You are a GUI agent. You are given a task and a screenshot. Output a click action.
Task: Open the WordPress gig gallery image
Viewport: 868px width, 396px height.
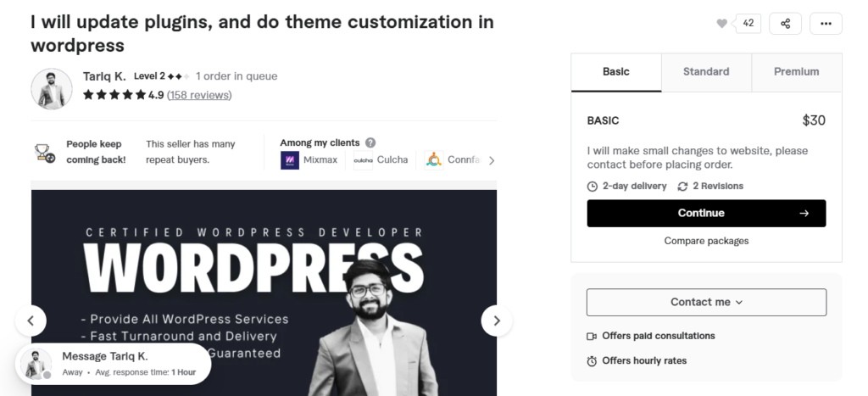pyautogui.click(x=264, y=293)
